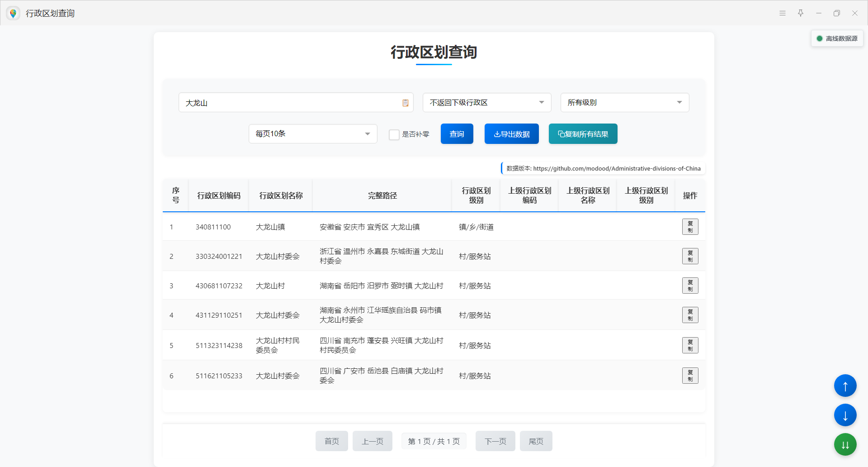Select code cell 330324001221

point(219,256)
